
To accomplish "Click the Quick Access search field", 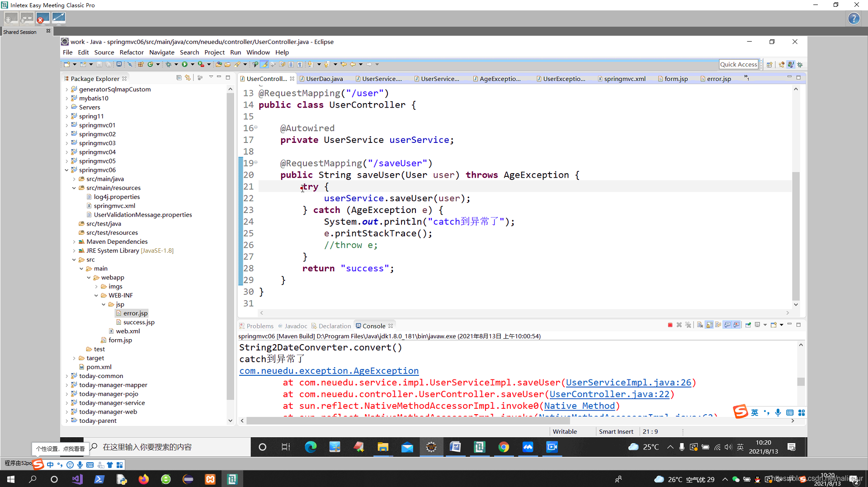I will tap(738, 64).
